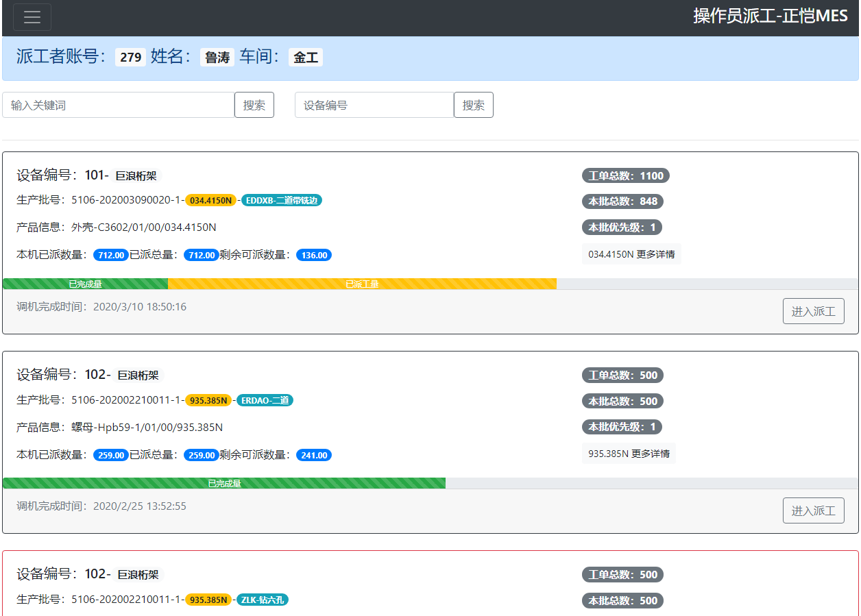Click the 已派总量 259.00 badge
Viewport: 861px width, 616px height.
202,455
